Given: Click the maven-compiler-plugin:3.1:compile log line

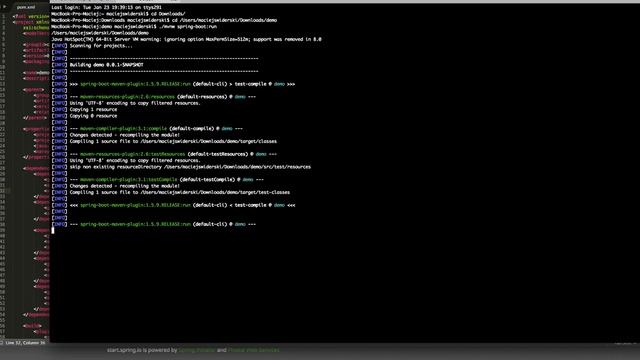Looking at the screenshot, I should 147,129.
